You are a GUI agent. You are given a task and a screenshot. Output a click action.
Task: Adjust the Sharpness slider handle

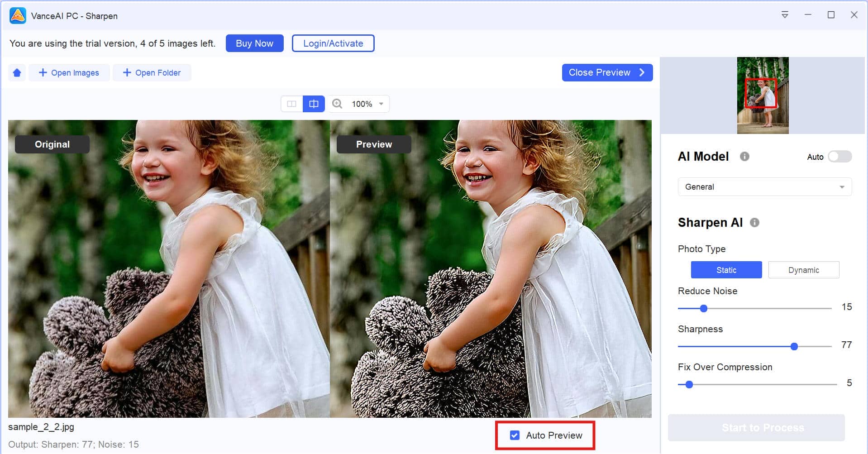pyautogui.click(x=794, y=346)
